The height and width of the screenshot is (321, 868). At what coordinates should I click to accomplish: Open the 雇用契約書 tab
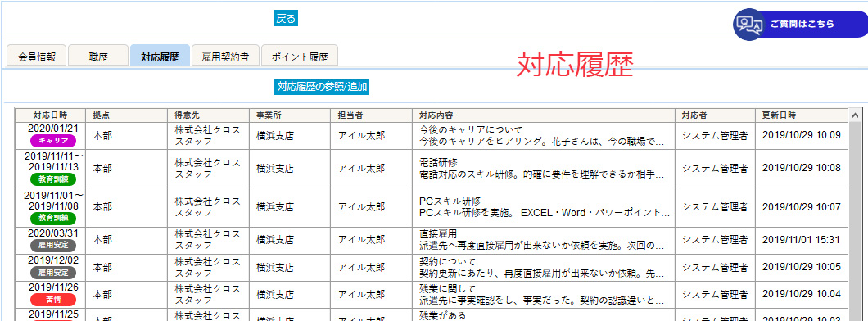pyautogui.click(x=224, y=57)
